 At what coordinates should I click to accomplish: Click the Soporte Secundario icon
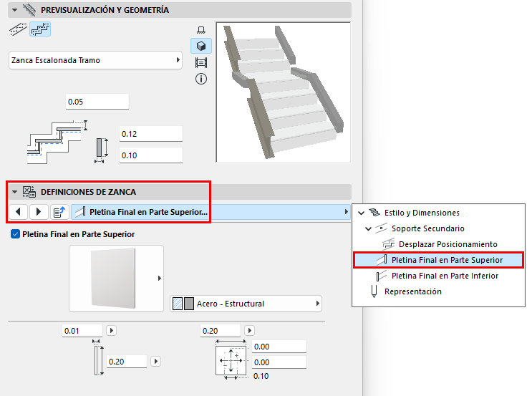pyautogui.click(x=382, y=228)
